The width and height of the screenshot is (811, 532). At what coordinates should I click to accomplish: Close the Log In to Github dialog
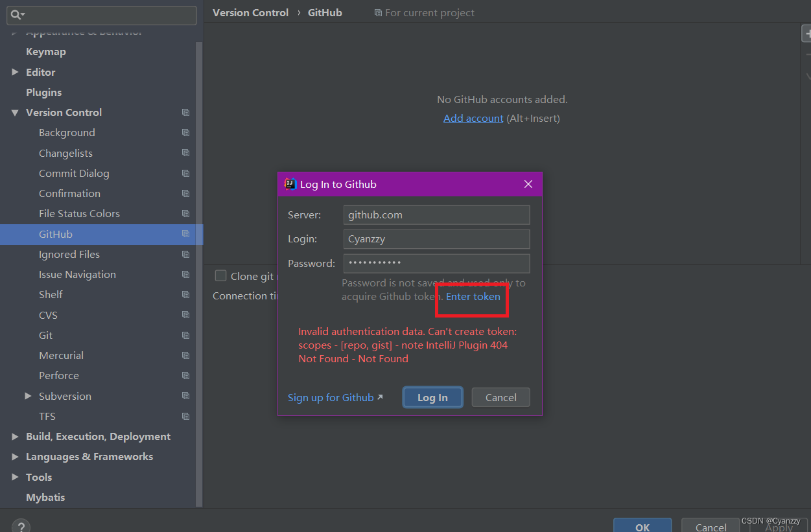pos(528,184)
